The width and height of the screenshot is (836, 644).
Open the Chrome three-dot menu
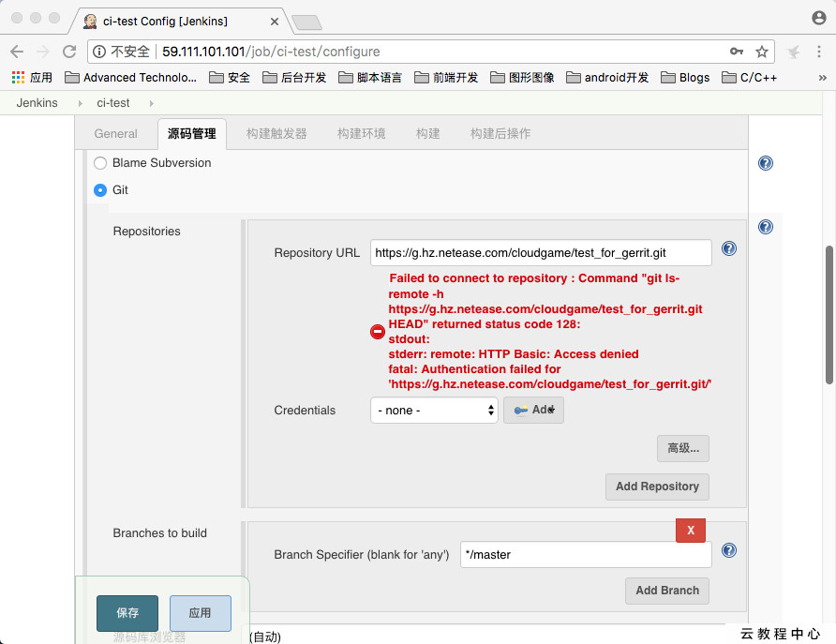coord(821,52)
